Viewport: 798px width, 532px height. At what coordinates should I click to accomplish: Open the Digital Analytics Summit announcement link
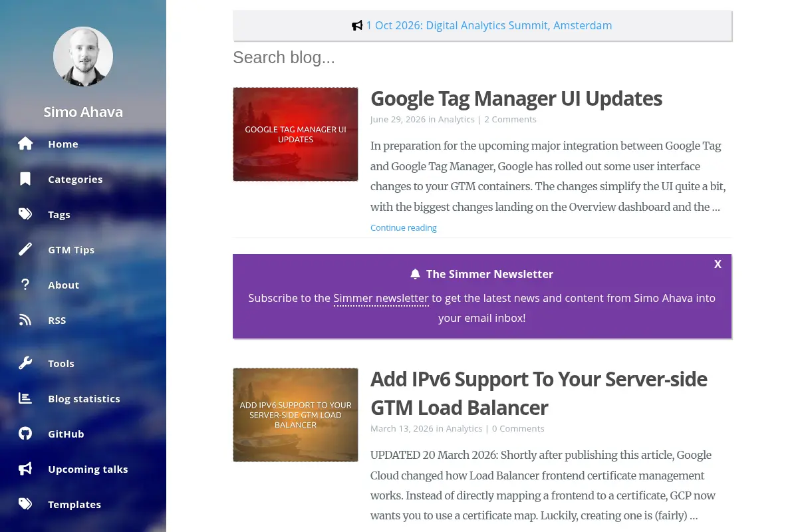coord(489,25)
